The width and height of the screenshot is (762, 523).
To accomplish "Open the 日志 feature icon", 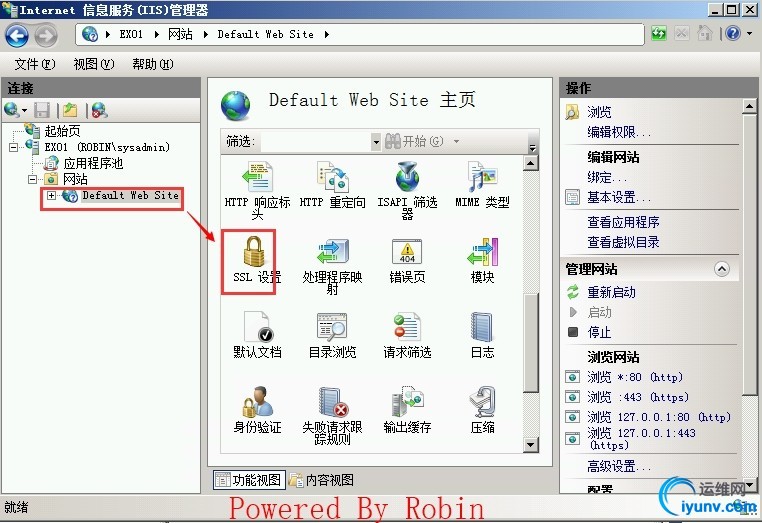I will [482, 328].
